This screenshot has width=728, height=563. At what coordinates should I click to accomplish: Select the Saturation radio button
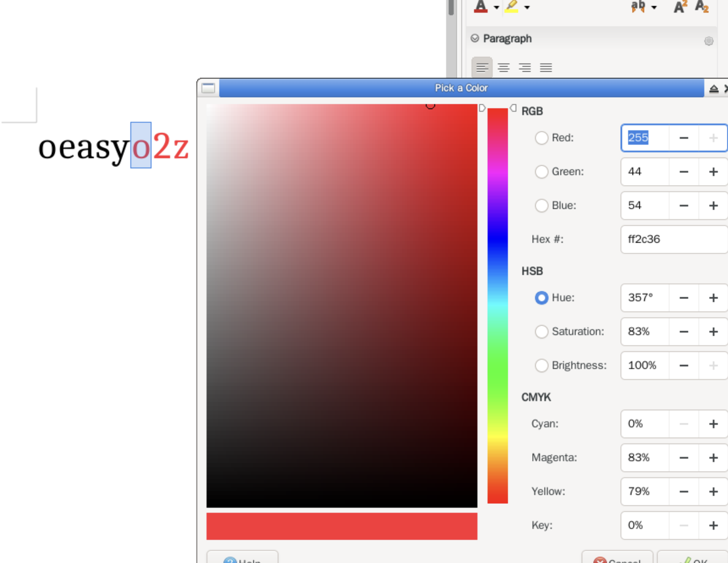pos(541,332)
